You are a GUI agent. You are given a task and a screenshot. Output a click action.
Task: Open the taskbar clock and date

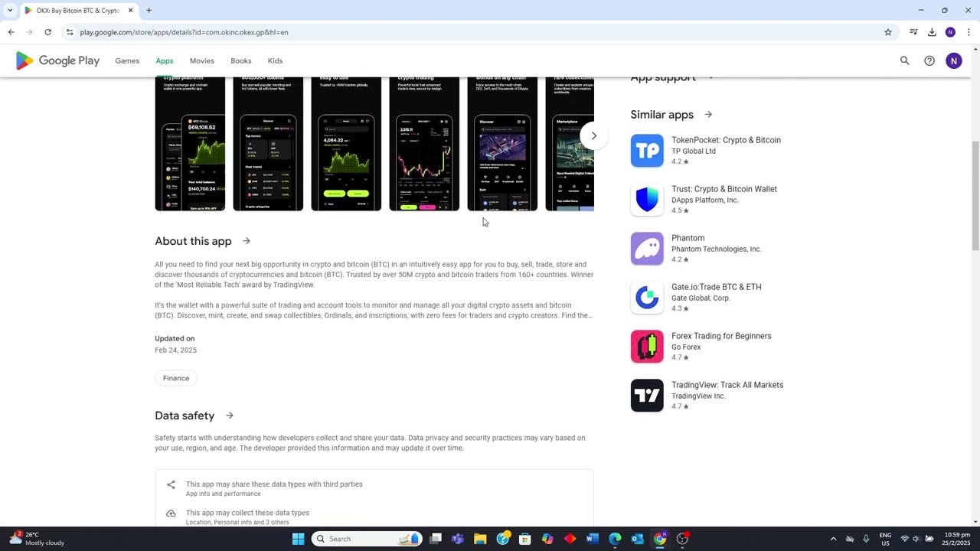[x=957, y=539]
